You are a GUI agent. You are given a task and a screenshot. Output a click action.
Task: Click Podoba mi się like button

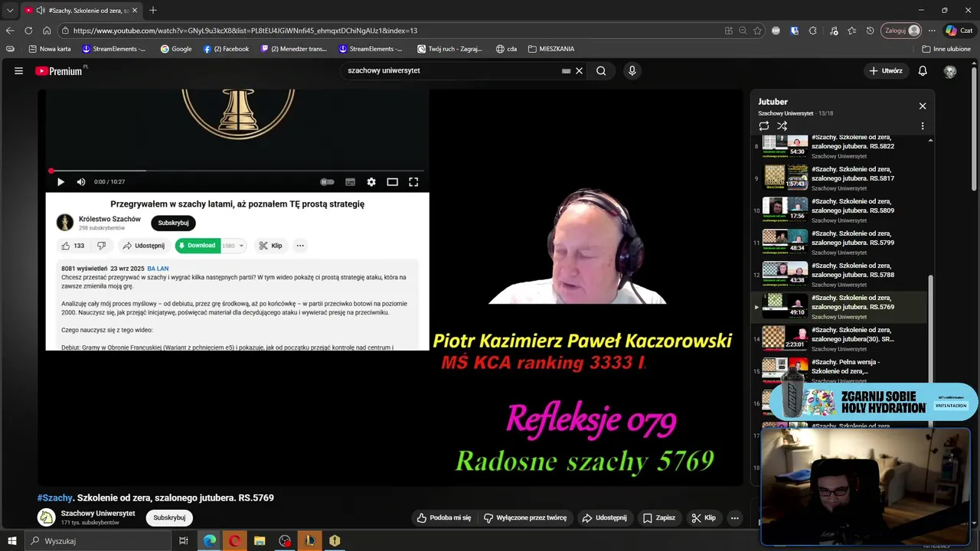pos(443,518)
